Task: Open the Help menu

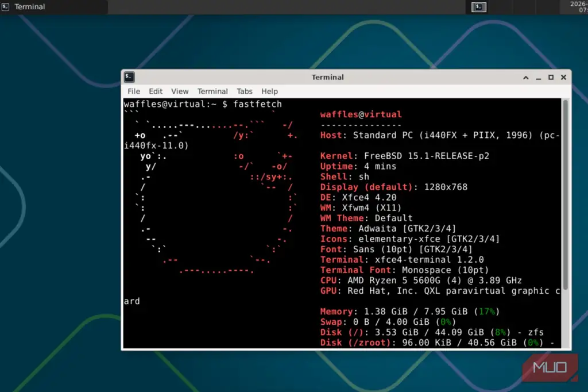Action: tap(269, 91)
